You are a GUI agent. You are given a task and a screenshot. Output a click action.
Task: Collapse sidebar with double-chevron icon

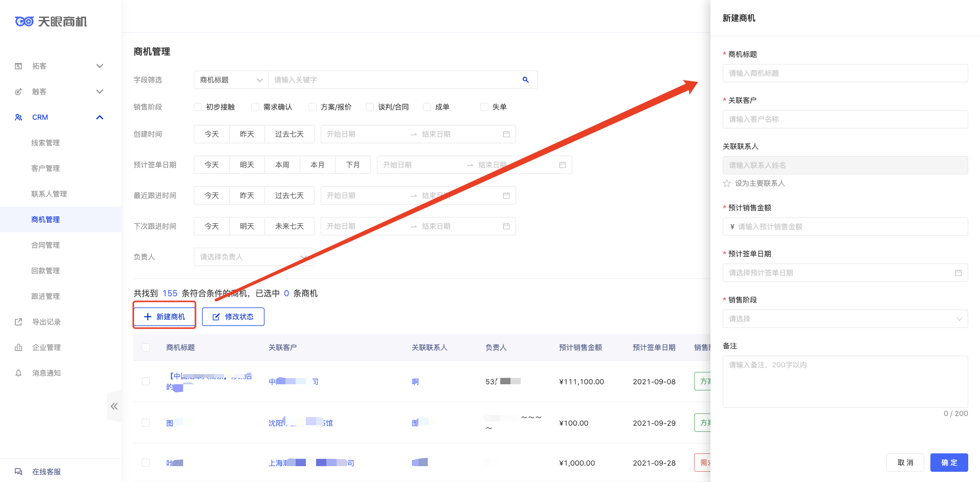[114, 406]
